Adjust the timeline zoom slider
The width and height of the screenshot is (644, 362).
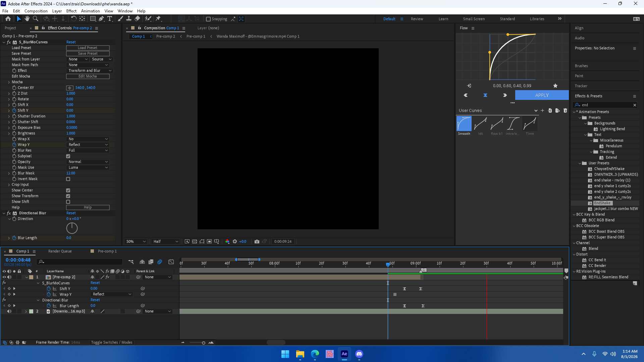point(203,343)
